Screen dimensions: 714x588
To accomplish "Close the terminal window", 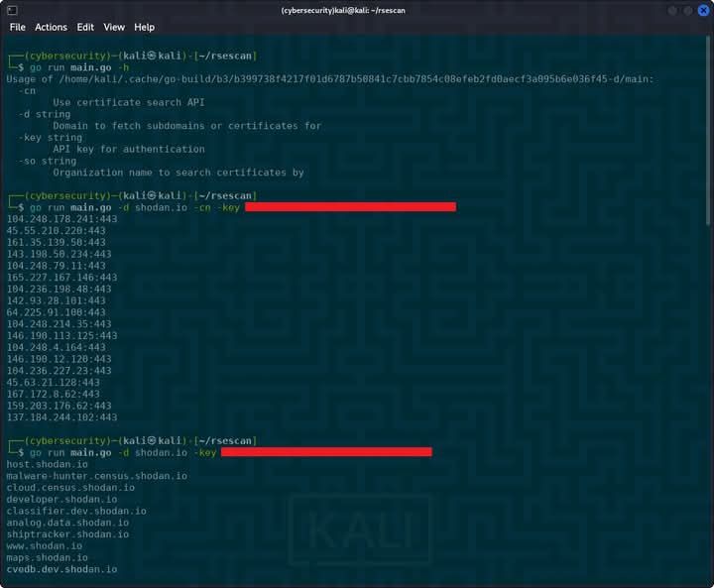I will [703, 10].
